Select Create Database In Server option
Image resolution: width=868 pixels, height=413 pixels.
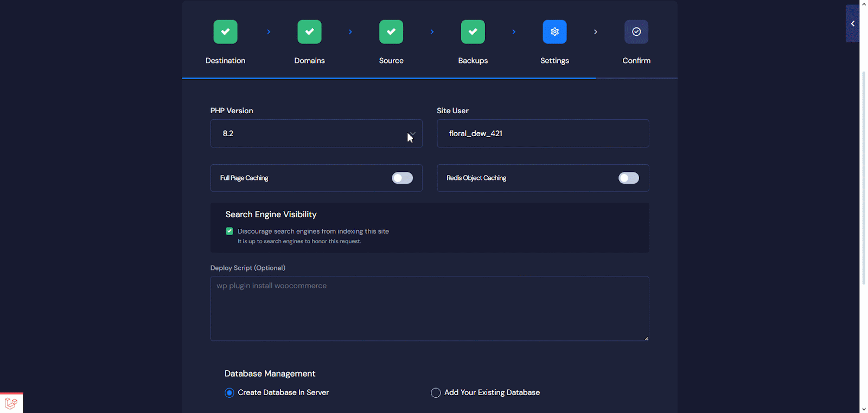point(229,393)
